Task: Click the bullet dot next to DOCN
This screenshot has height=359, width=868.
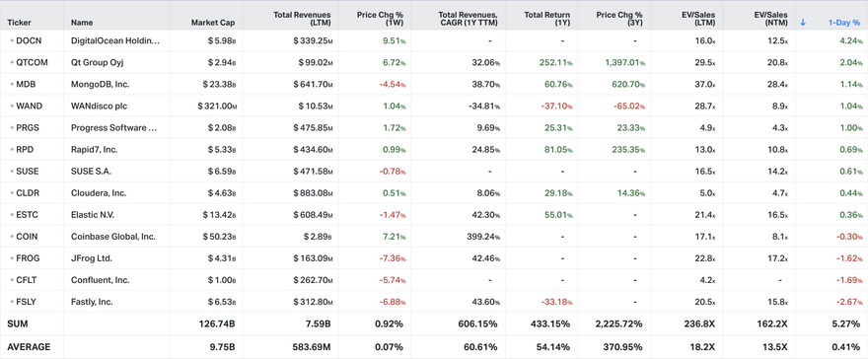Action: click(12, 40)
